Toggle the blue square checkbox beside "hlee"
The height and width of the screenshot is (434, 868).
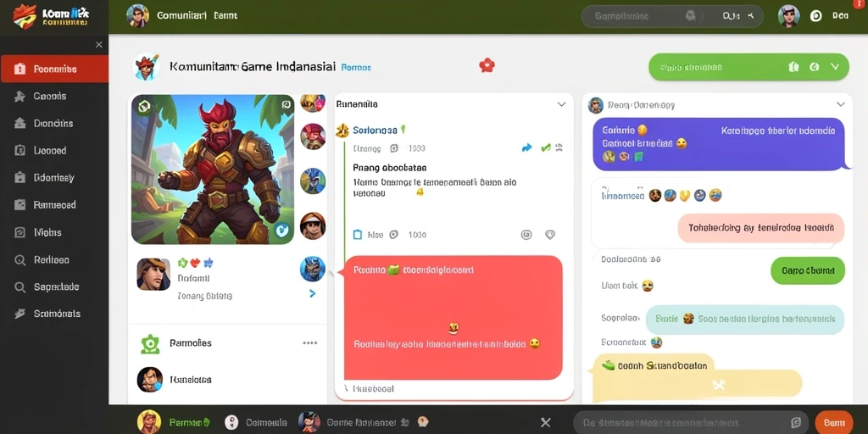coord(358,235)
